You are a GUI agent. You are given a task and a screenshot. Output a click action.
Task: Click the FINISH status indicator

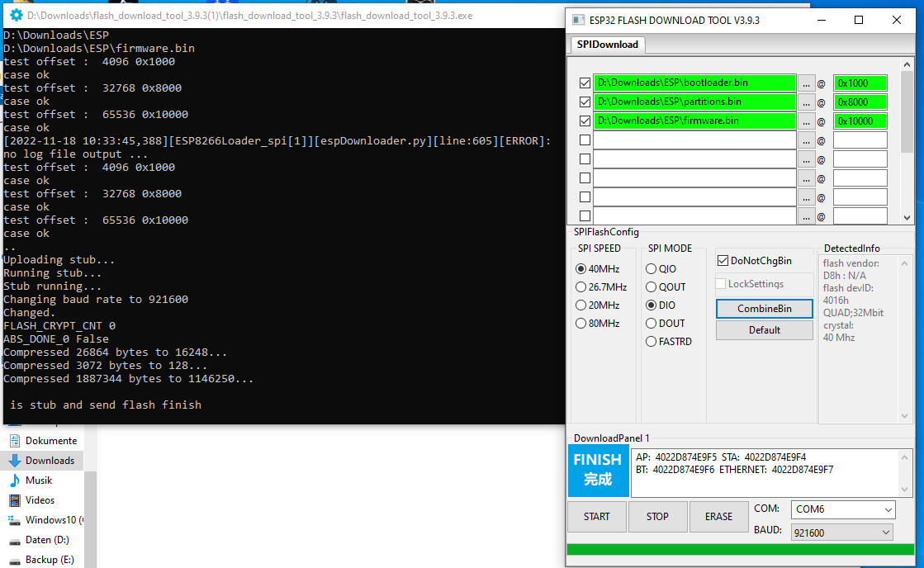pos(598,471)
